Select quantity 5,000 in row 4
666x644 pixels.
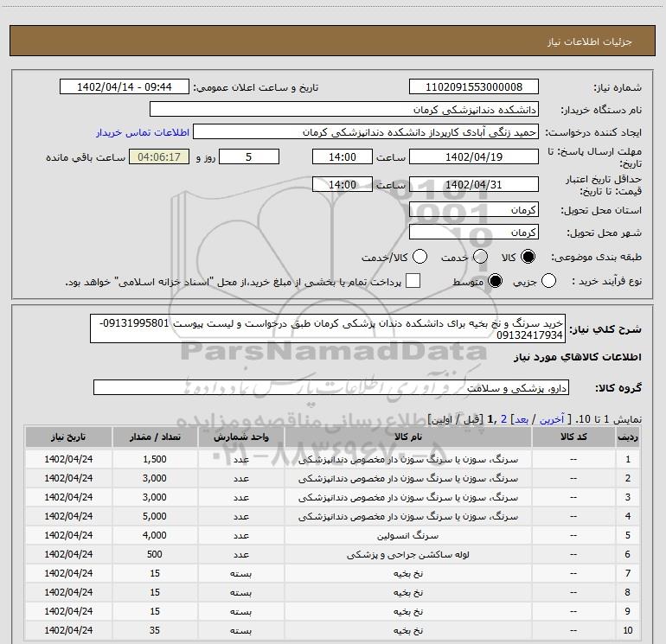(155, 516)
